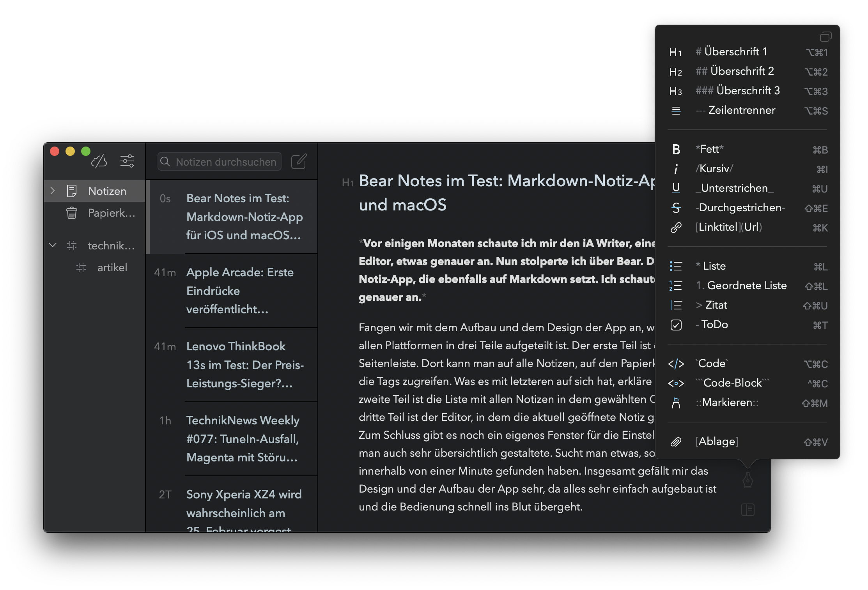Click the note title heading in editor
This screenshot has width=868, height=590.
(506, 193)
